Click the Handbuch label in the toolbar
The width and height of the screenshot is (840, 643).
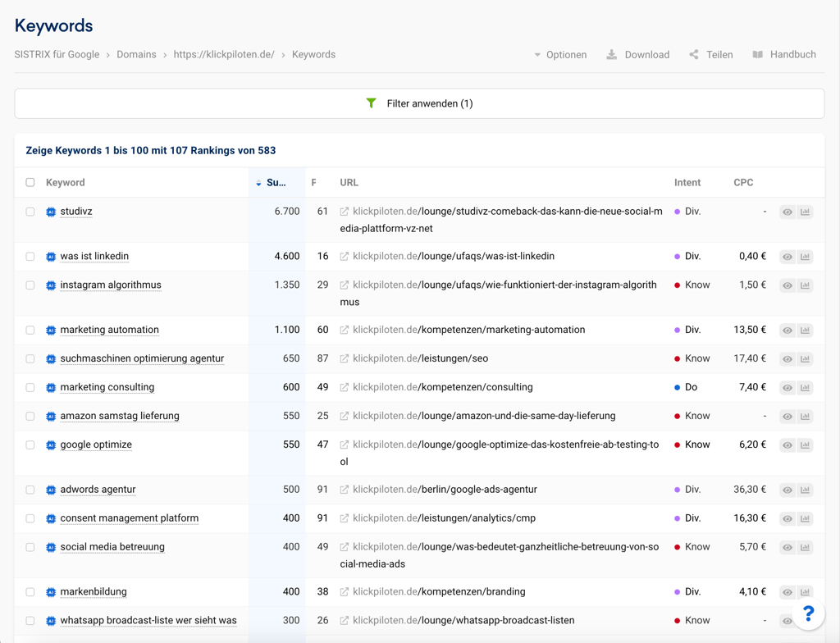793,55
